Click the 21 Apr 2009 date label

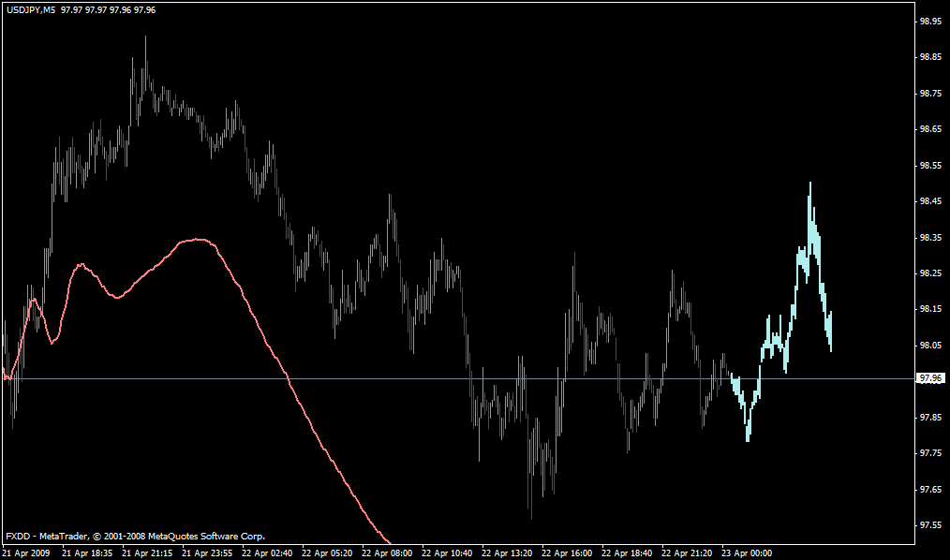(x=25, y=553)
